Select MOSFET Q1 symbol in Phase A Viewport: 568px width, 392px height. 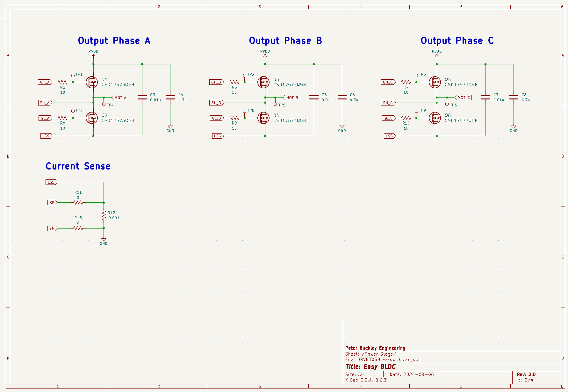92,82
